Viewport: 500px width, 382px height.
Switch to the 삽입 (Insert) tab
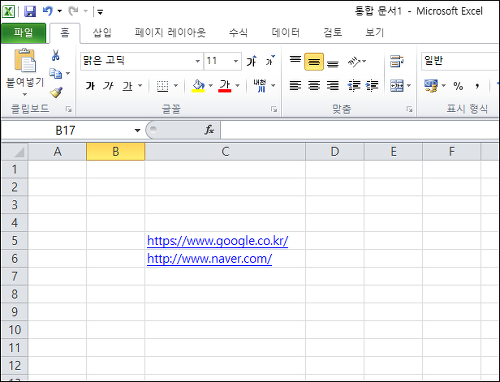tap(102, 32)
